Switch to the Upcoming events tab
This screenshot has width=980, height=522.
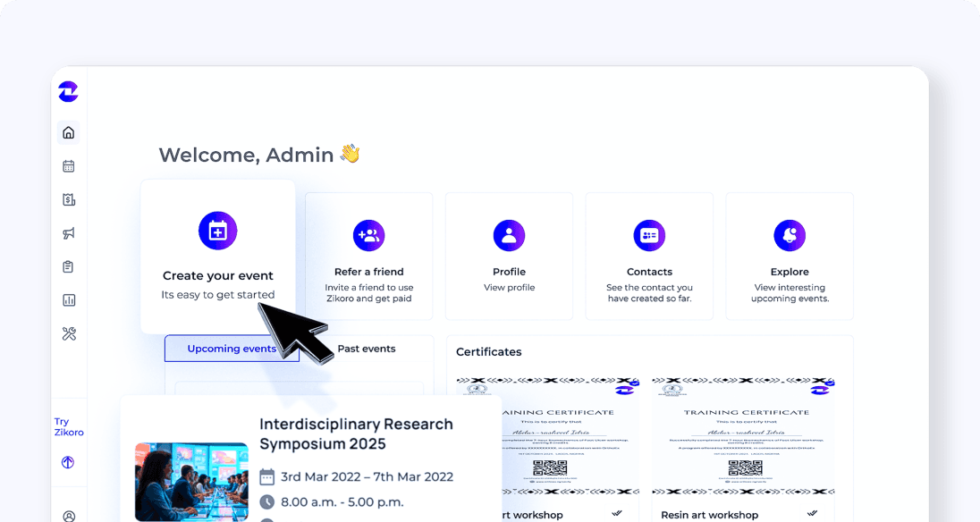pyautogui.click(x=232, y=349)
